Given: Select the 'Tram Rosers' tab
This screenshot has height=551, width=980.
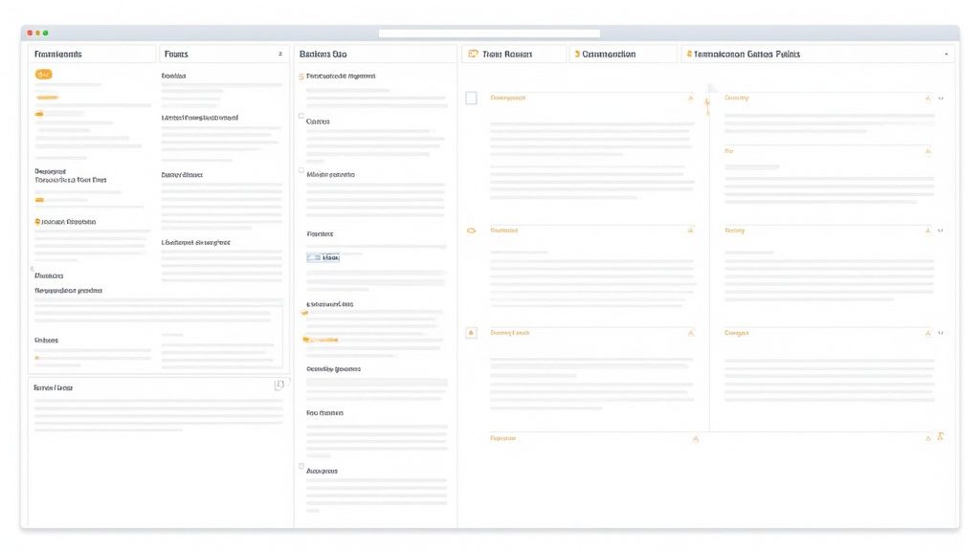Looking at the screenshot, I should tap(507, 55).
